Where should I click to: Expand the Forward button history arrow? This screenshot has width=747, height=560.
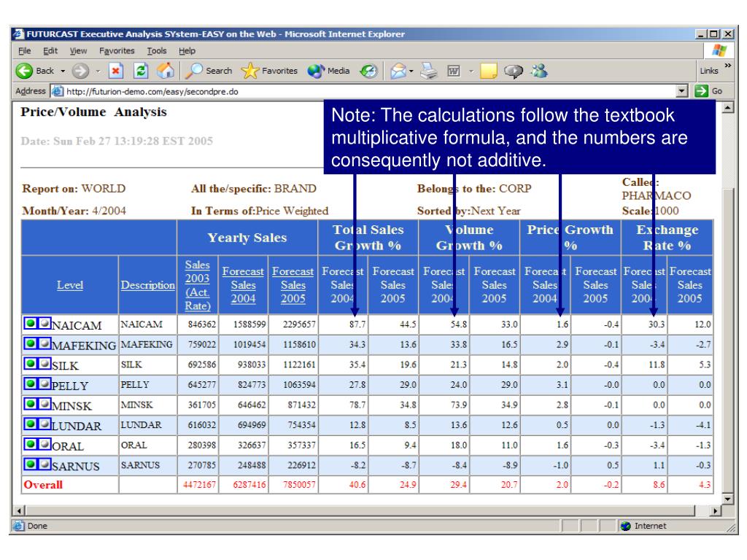[98, 71]
